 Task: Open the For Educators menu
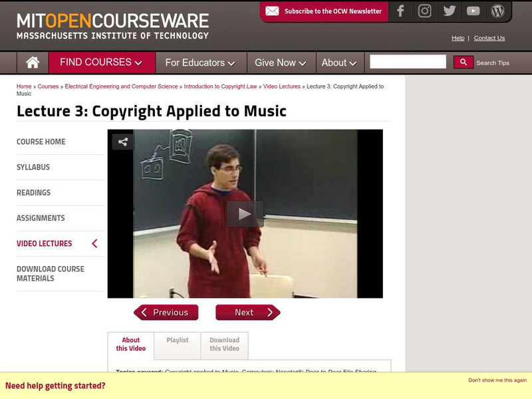click(x=201, y=63)
